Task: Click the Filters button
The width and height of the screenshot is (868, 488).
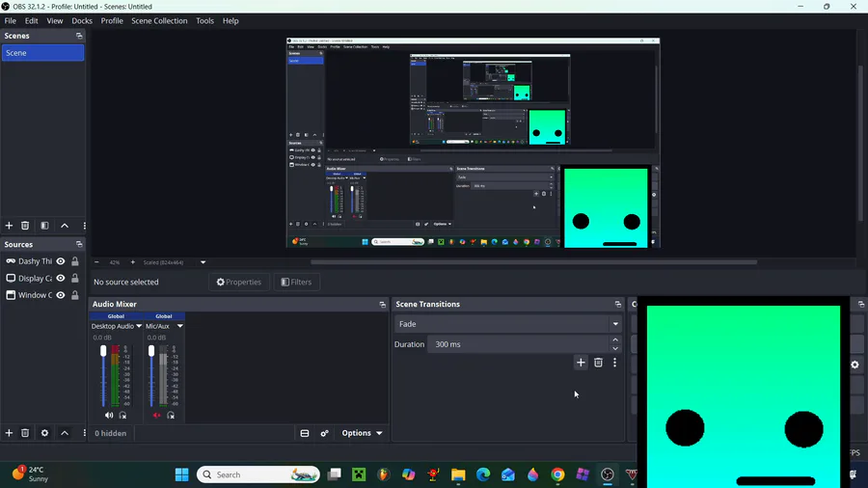Action: coord(296,283)
